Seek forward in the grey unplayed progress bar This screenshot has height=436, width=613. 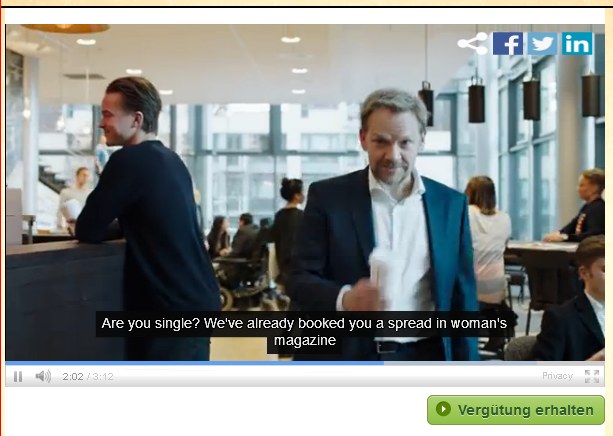(x=494, y=363)
